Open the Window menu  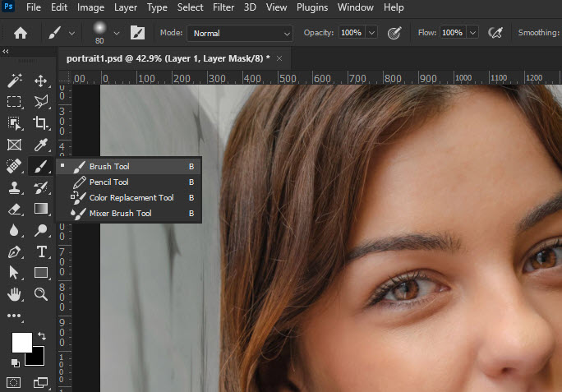[x=356, y=7]
